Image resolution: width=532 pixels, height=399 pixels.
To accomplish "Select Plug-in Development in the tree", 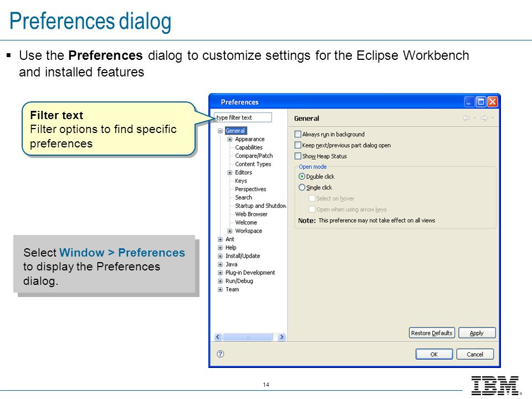I will coord(250,273).
